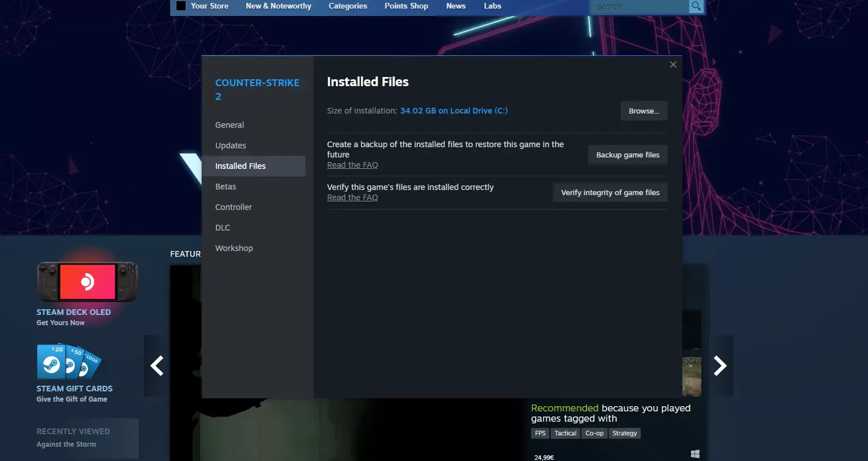868x461 pixels.
Task: Click the 24,99€ price label
Action: (544, 458)
